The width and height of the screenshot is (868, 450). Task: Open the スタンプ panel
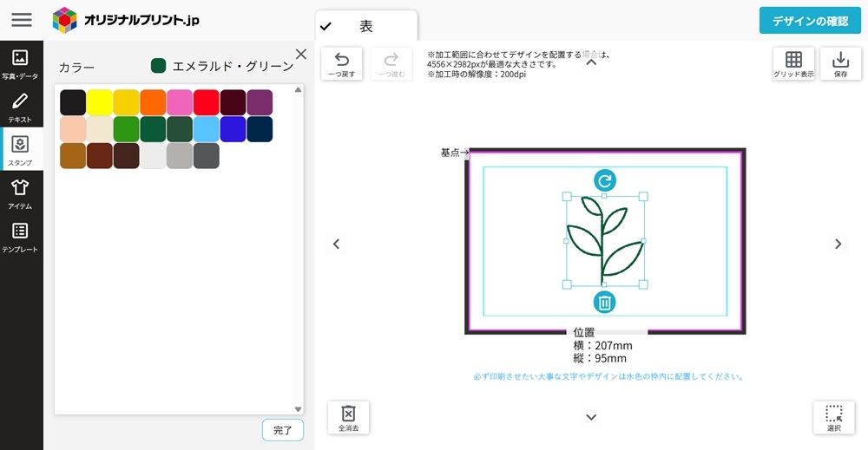20,149
